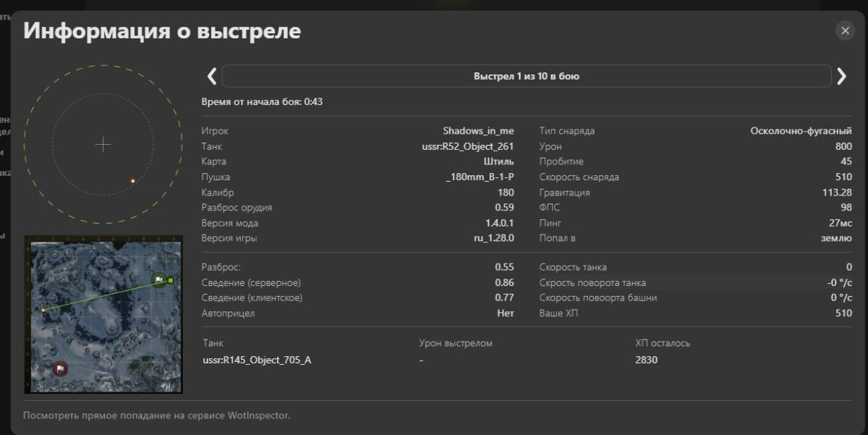Click the shot counter bar "Выстрел 1 из 10"
This screenshot has width=868, height=435.
(526, 76)
